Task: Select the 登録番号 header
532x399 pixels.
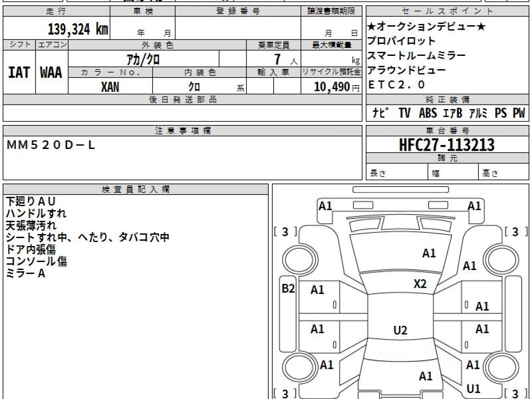Action: click(x=238, y=11)
